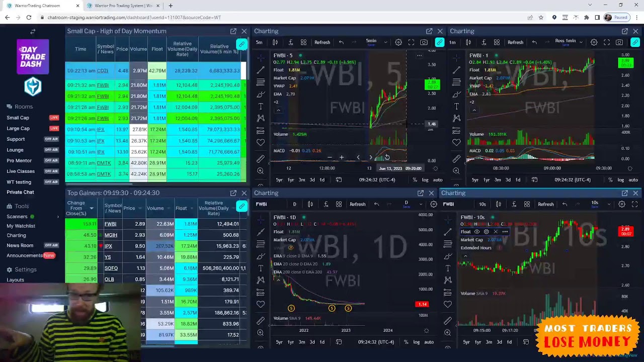Open MGIH symbol in Top Gainers
Image resolution: width=644 pixels, height=362 pixels.
pos(111,235)
